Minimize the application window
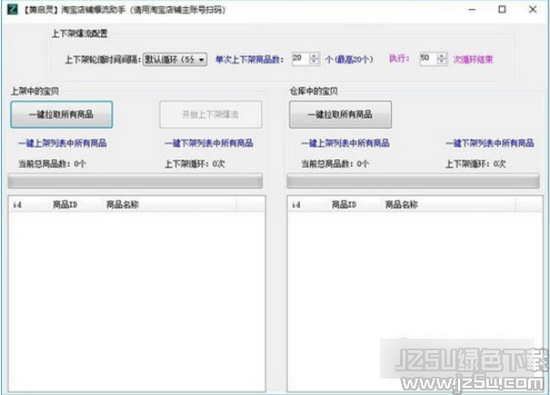 click(472, 9)
